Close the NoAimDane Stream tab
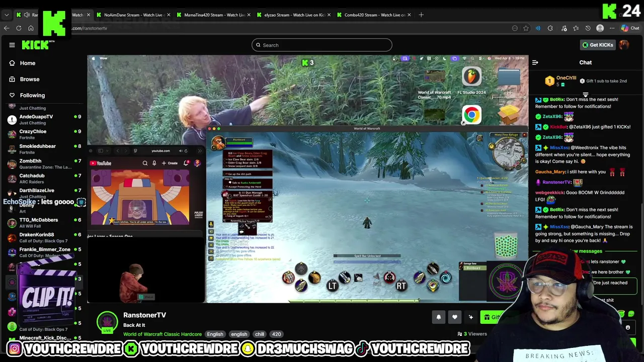Viewport: 644px width, 362px height. click(169, 15)
